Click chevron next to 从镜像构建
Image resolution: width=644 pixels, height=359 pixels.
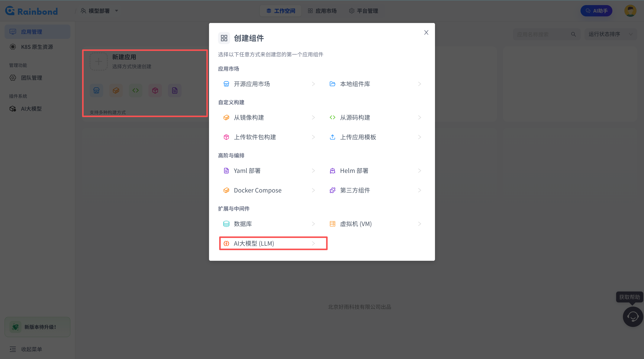313,117
